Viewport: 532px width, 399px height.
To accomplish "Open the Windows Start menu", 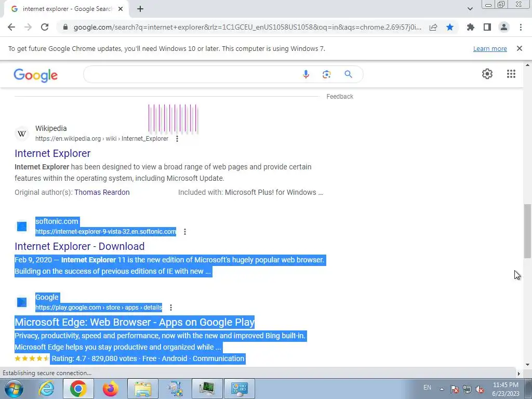I will [14, 389].
